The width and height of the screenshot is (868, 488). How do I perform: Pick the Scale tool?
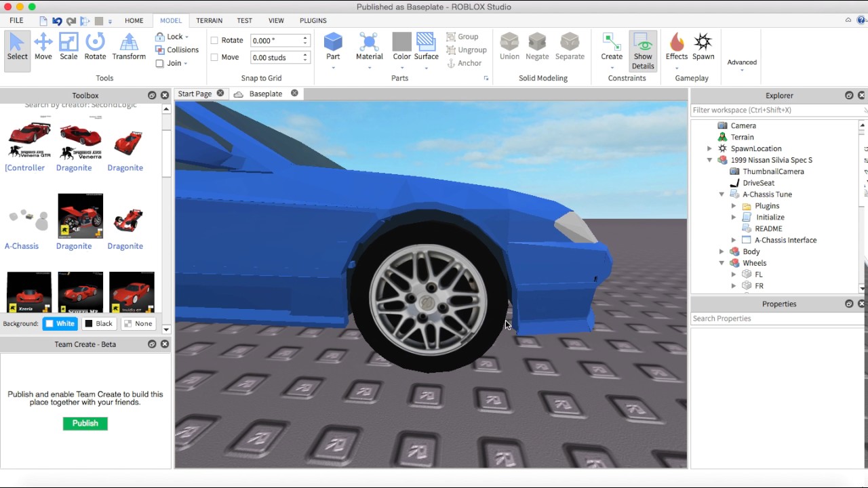68,47
